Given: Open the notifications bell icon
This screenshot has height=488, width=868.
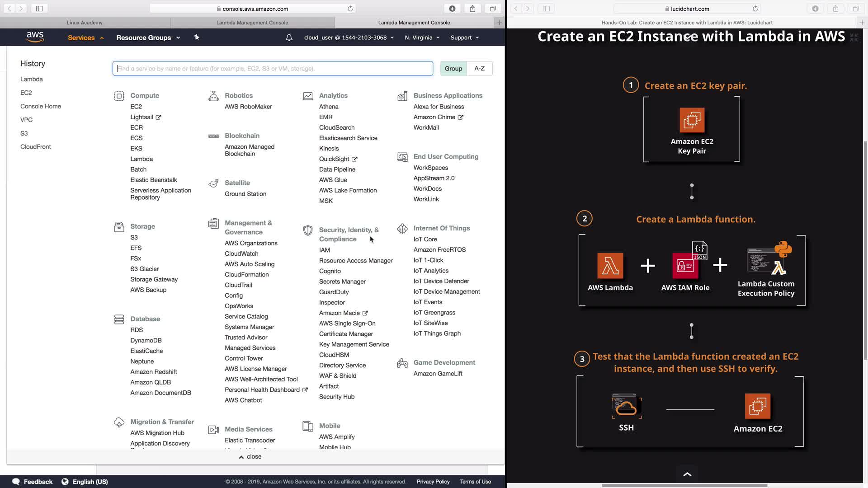Looking at the screenshot, I should coord(289,38).
